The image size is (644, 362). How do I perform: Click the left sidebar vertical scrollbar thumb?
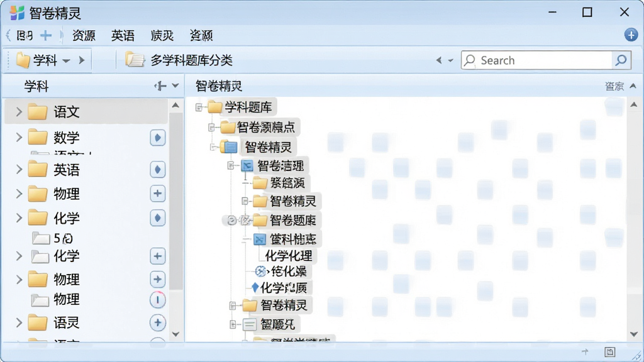point(176,201)
